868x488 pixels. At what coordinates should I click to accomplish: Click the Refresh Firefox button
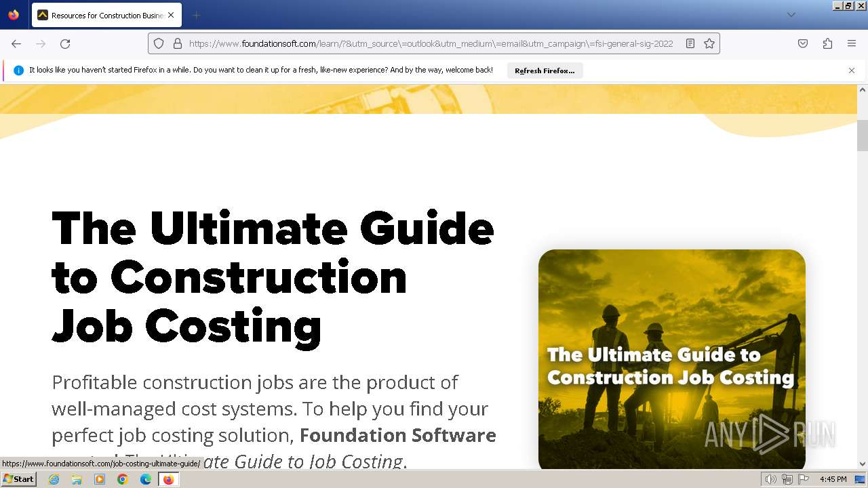click(545, 70)
